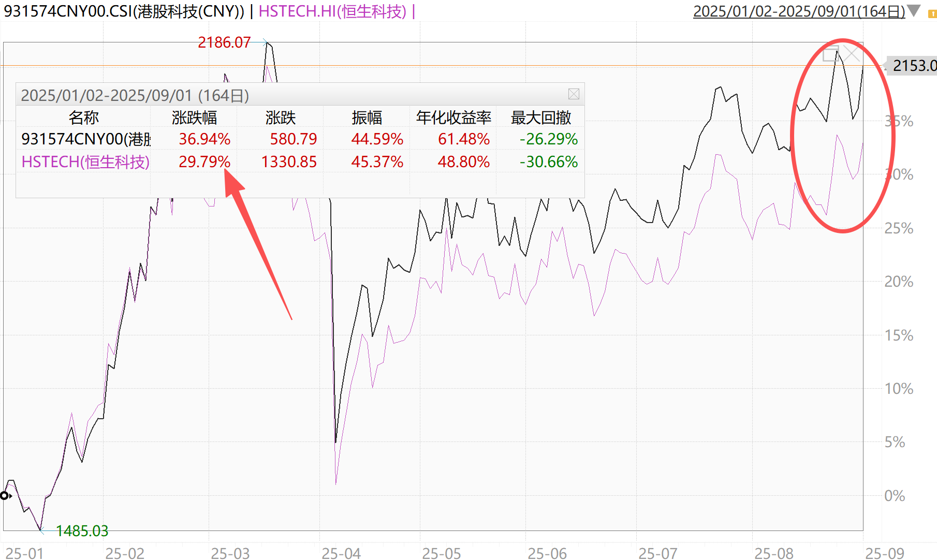Select the HSTECH.HI(恒生科技) title label
Screen dimensions: 937x560
click(333, 11)
